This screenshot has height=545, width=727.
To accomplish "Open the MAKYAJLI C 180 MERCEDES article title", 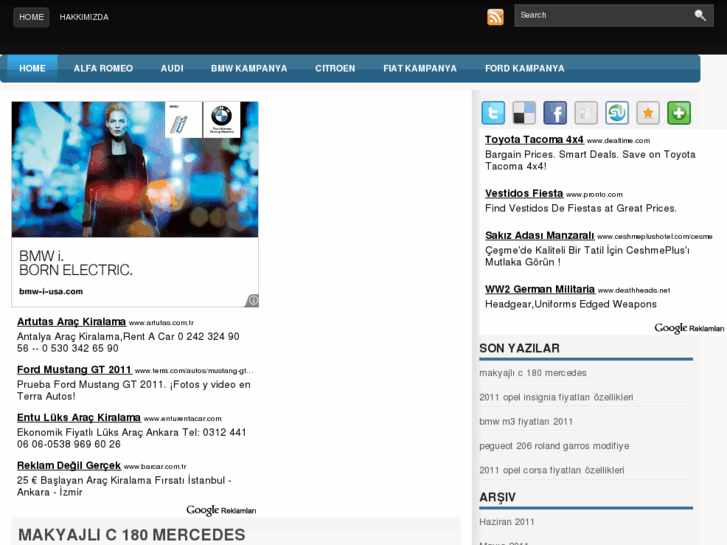I will 132,535.
